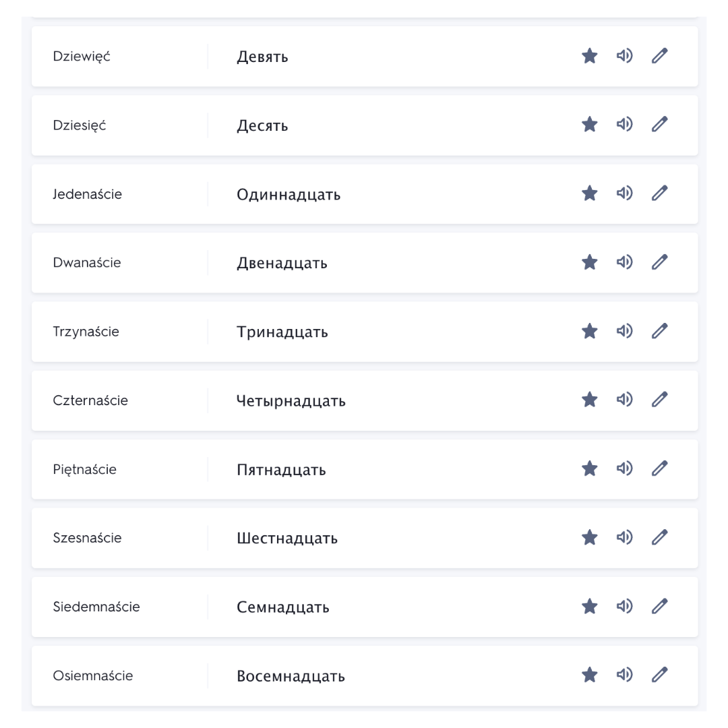Edit the Osiemnaście card
Image resolution: width=728 pixels, height=728 pixels.
[x=660, y=675]
